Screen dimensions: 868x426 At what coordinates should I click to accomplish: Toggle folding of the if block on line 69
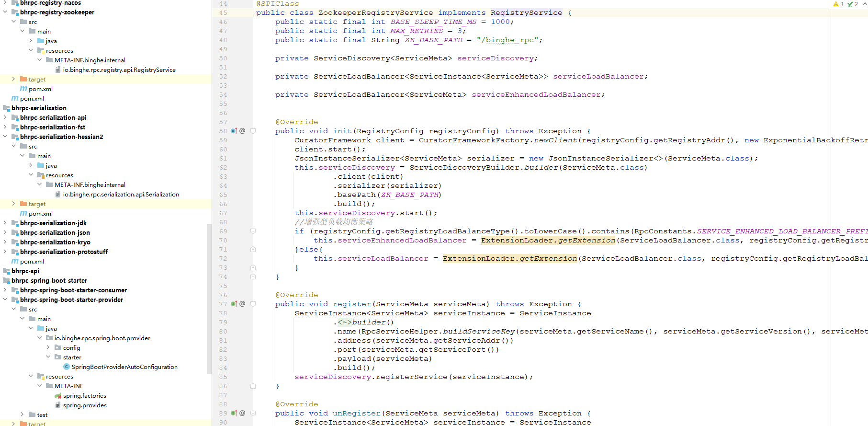click(253, 231)
